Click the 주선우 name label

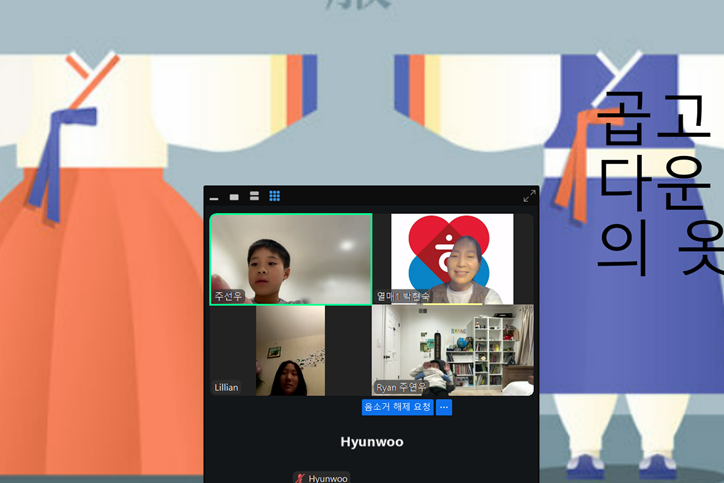coord(228,296)
